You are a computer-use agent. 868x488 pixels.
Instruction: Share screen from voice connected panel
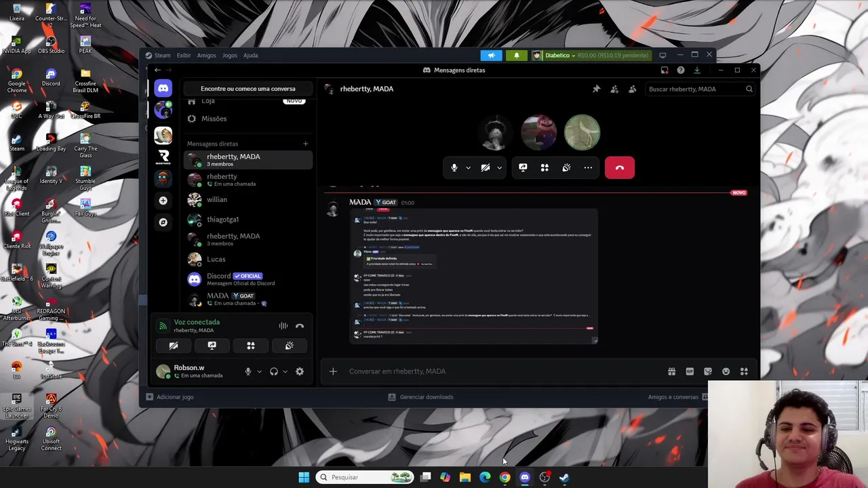212,346
